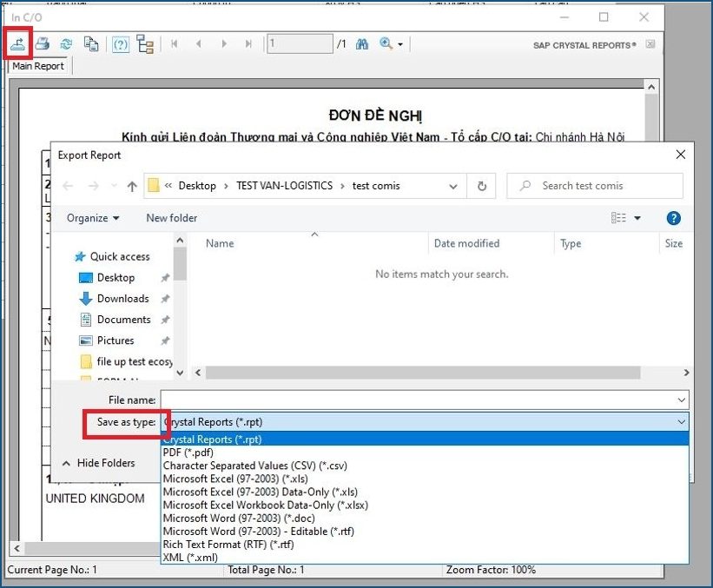Click TEST VAN-LOGISTICS in the breadcrumb
713x588 pixels.
pyautogui.click(x=284, y=186)
